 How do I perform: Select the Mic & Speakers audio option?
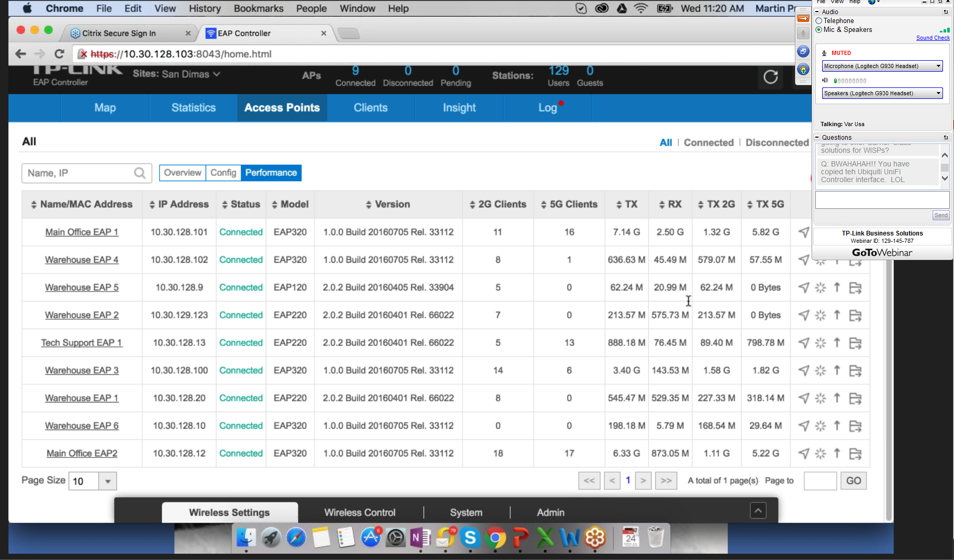coord(819,30)
